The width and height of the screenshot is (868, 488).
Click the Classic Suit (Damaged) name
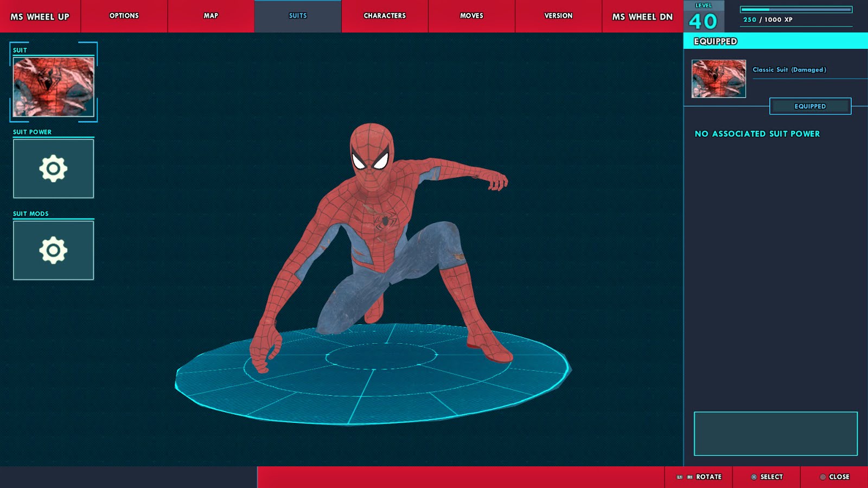click(x=789, y=69)
